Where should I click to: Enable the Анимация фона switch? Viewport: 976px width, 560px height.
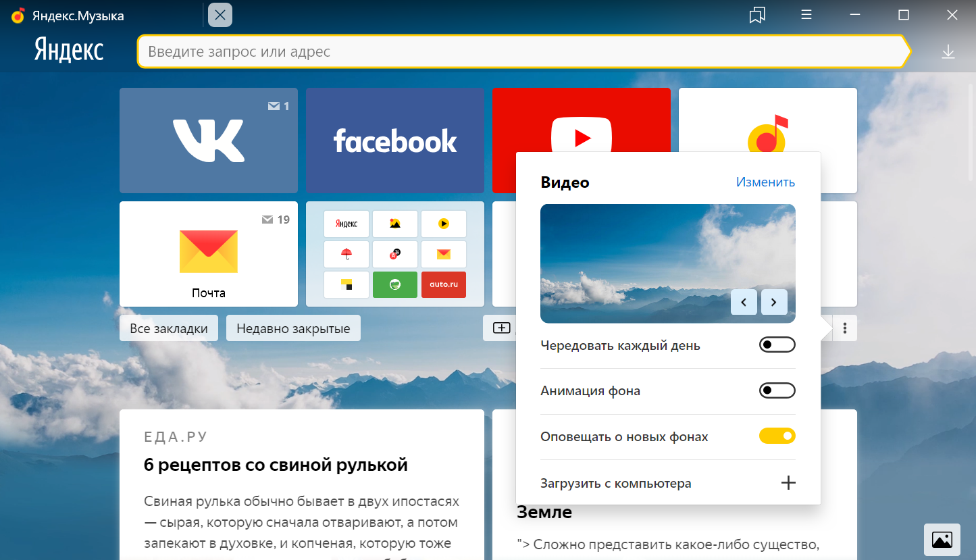[777, 390]
